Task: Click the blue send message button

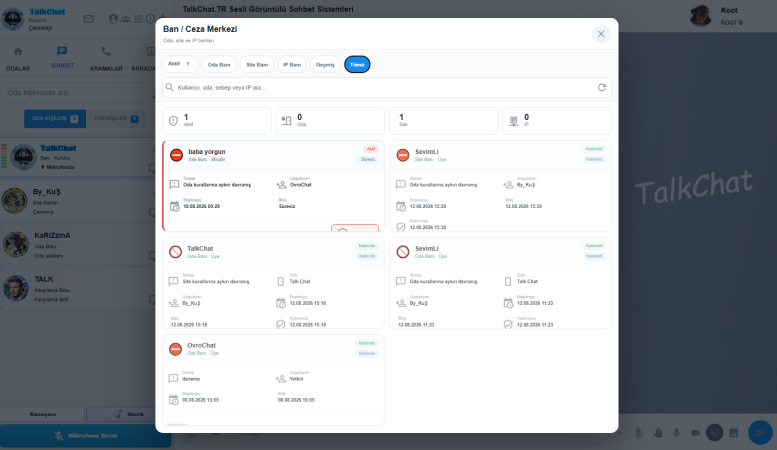Action: point(760,433)
